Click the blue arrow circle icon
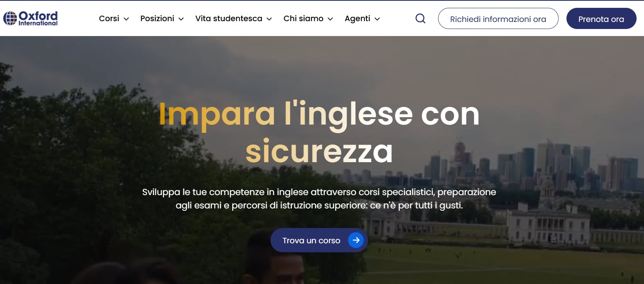Image resolution: width=644 pixels, height=284 pixels. pyautogui.click(x=356, y=240)
